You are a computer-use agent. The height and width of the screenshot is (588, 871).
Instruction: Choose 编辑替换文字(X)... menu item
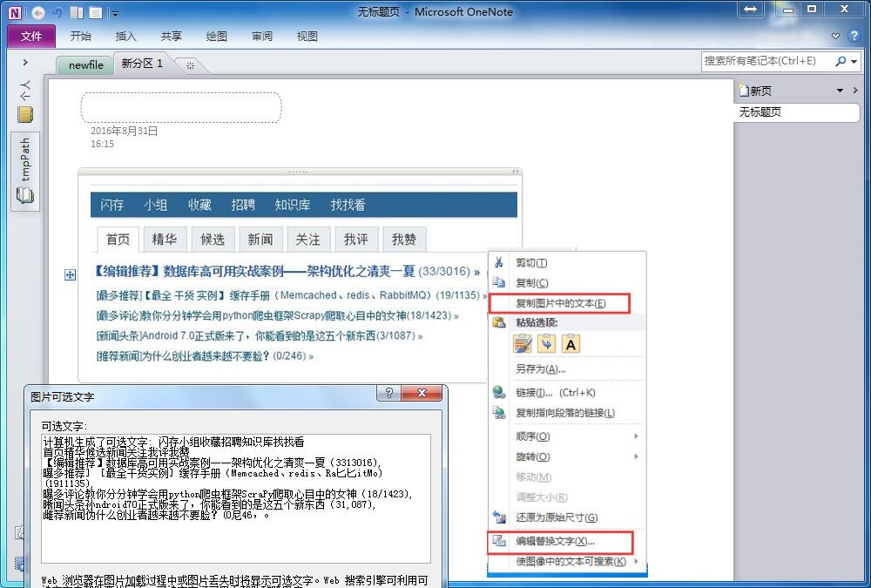click(x=560, y=541)
